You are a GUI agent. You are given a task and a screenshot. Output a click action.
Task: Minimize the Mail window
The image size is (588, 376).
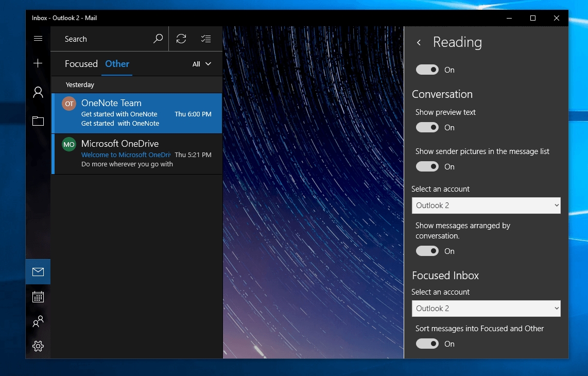[509, 18]
